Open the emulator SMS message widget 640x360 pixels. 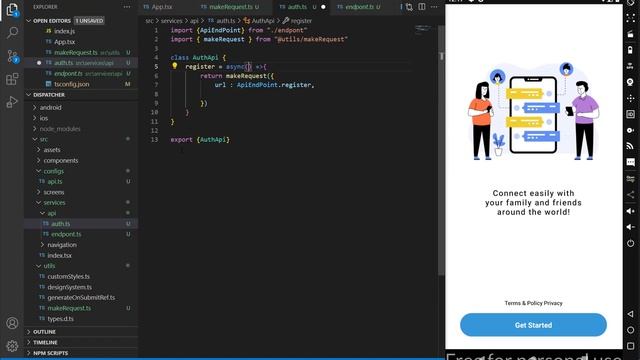[631, 162]
